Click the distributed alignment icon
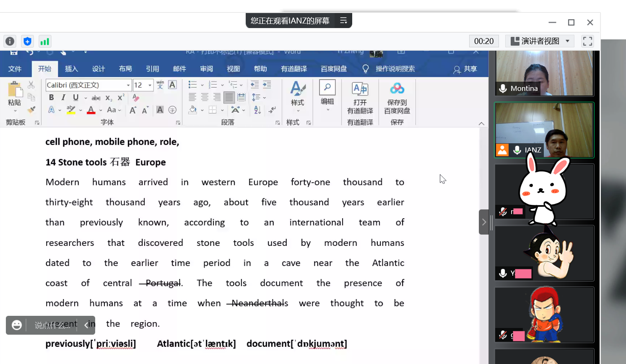The width and height of the screenshot is (626, 364). [x=242, y=97]
